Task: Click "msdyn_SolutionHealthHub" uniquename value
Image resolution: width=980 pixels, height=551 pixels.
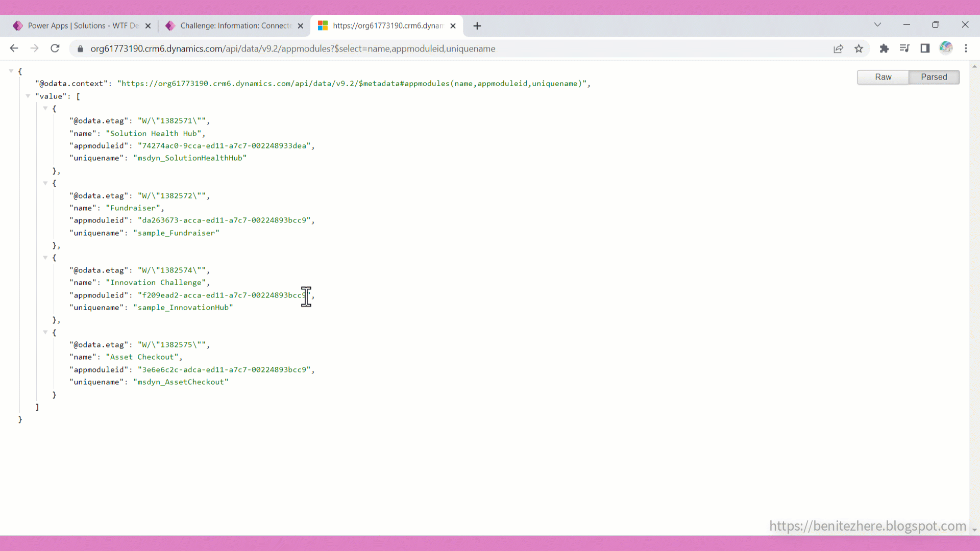Action: (190, 158)
